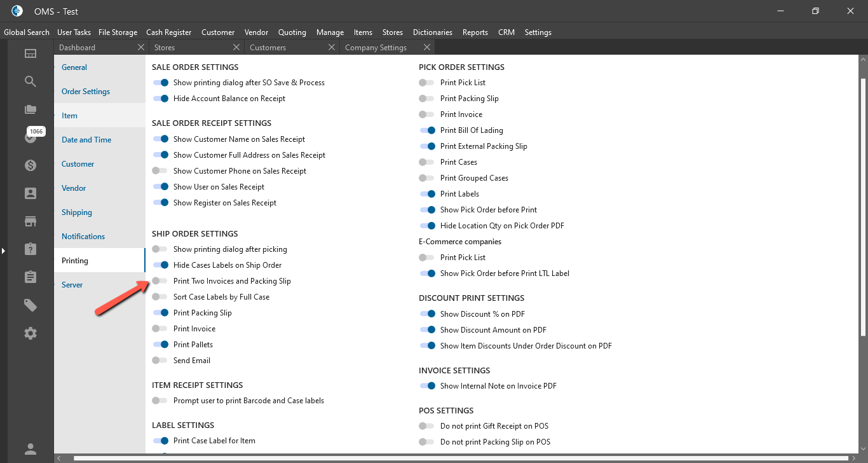Screen dimensions: 868x463
Task: Click the vertical scrollbar on the right
Action: click(x=862, y=204)
